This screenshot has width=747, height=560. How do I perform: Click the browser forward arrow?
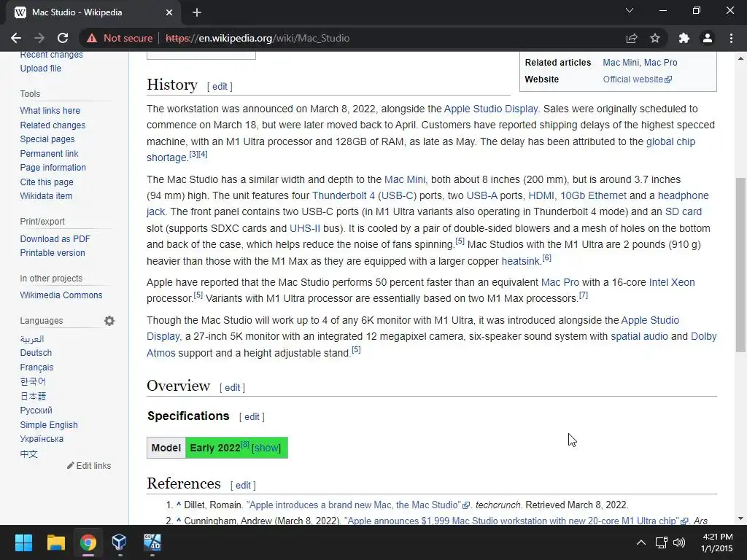[x=39, y=38]
